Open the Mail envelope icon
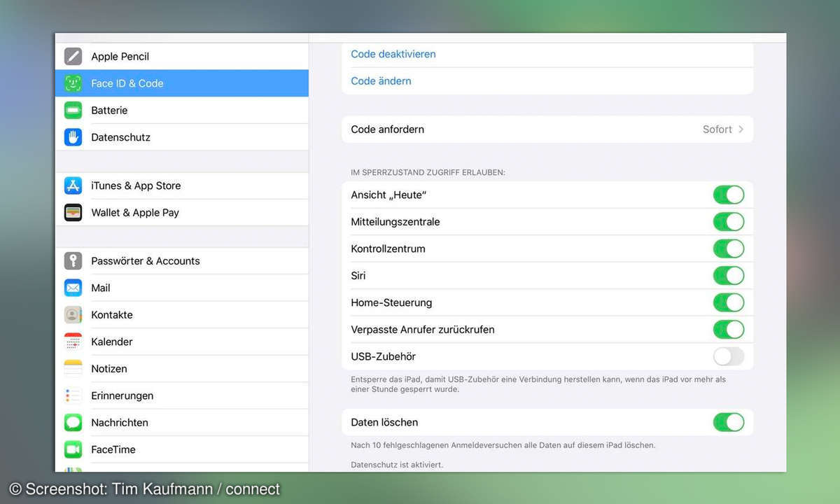 click(x=73, y=288)
